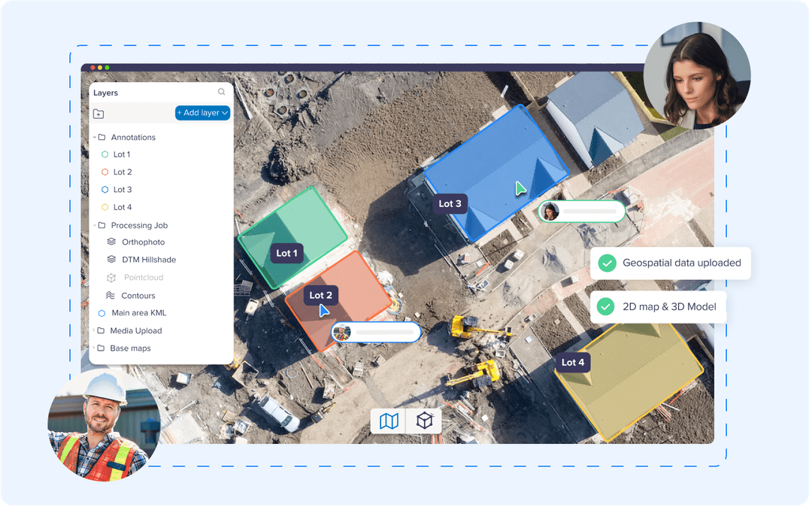Click the Main area KML polygon icon
Image resolution: width=812 pixels, height=508 pixels.
101,313
